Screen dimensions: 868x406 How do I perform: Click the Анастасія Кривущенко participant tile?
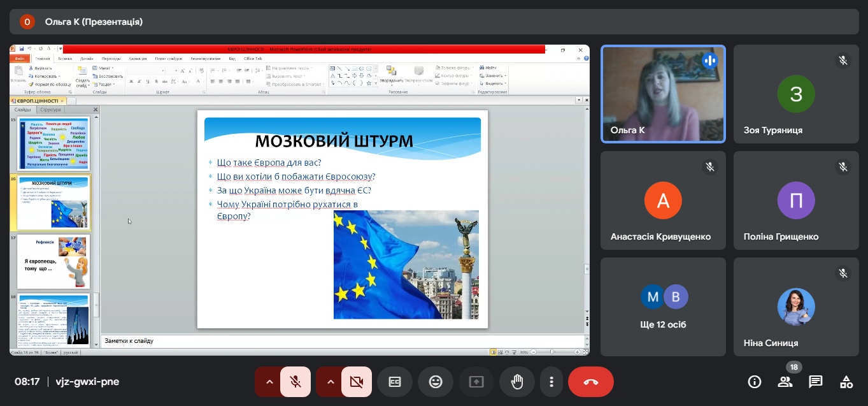tap(663, 200)
